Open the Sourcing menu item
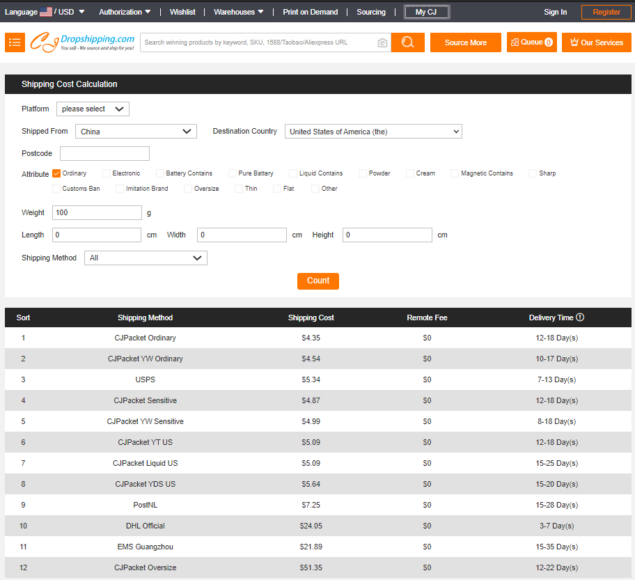This screenshot has width=635, height=580. (x=371, y=12)
